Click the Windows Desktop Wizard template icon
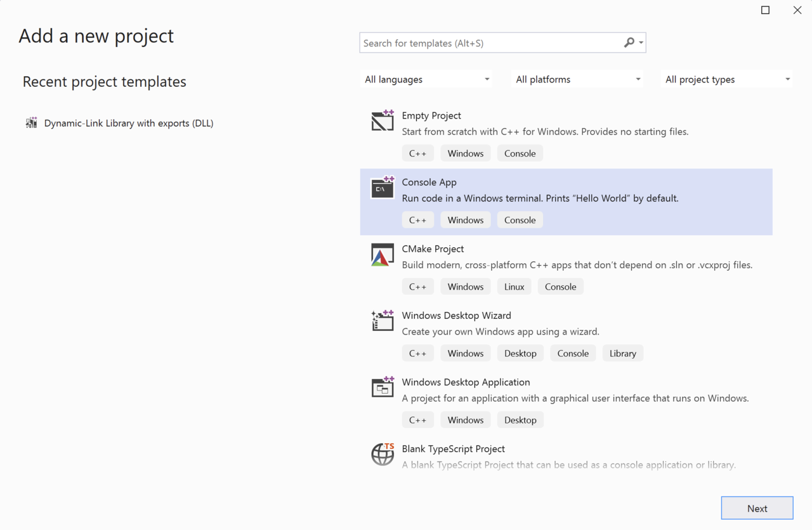 pyautogui.click(x=383, y=320)
